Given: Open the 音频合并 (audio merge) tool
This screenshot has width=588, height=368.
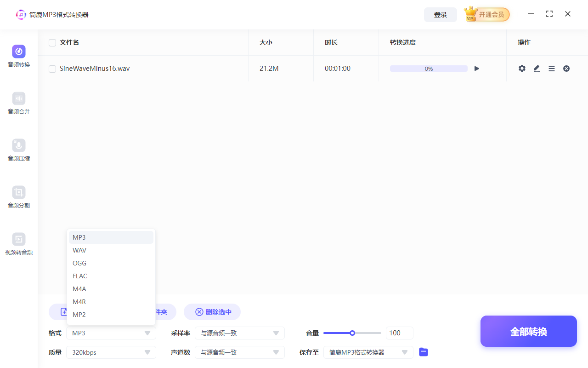Looking at the screenshot, I should click(x=18, y=103).
